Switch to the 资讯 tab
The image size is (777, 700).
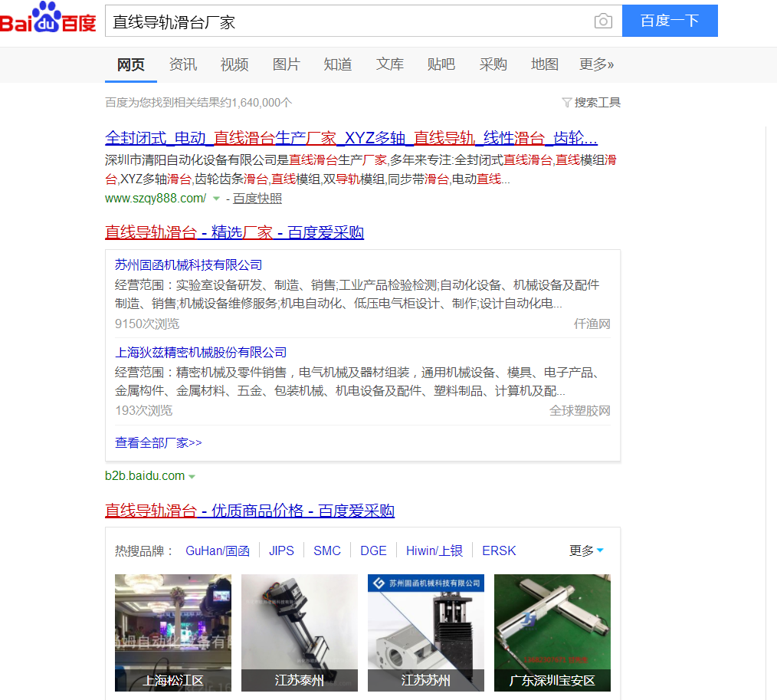(x=183, y=64)
